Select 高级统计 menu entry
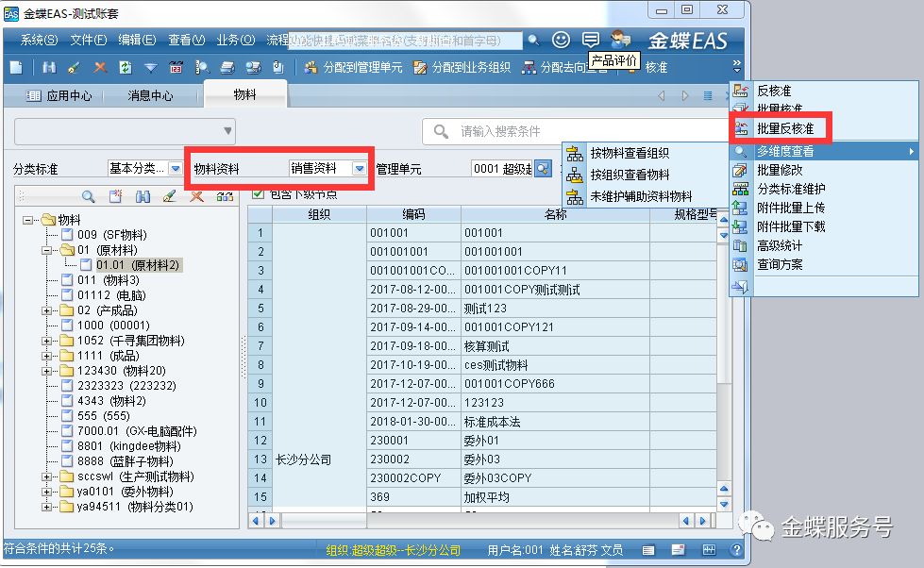The width and height of the screenshot is (924, 568). tap(779, 245)
